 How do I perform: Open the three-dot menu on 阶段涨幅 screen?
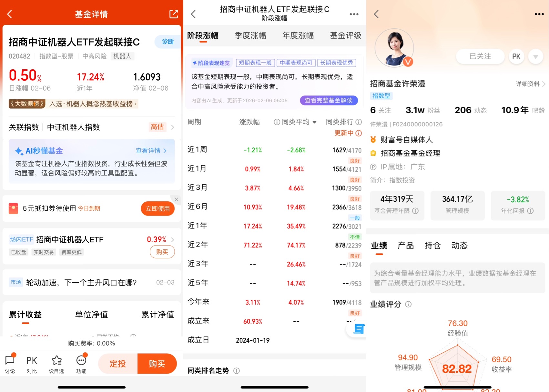pyautogui.click(x=354, y=14)
